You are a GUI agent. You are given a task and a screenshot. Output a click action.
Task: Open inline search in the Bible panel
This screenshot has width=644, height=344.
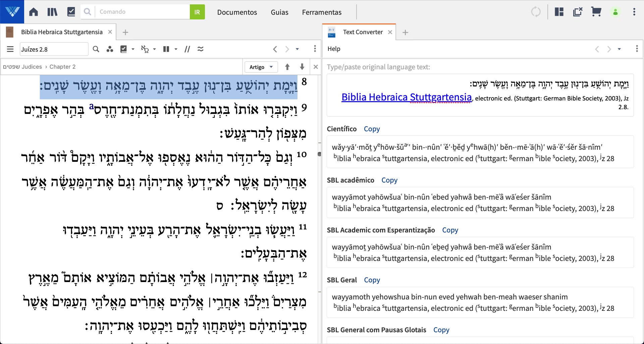click(96, 49)
